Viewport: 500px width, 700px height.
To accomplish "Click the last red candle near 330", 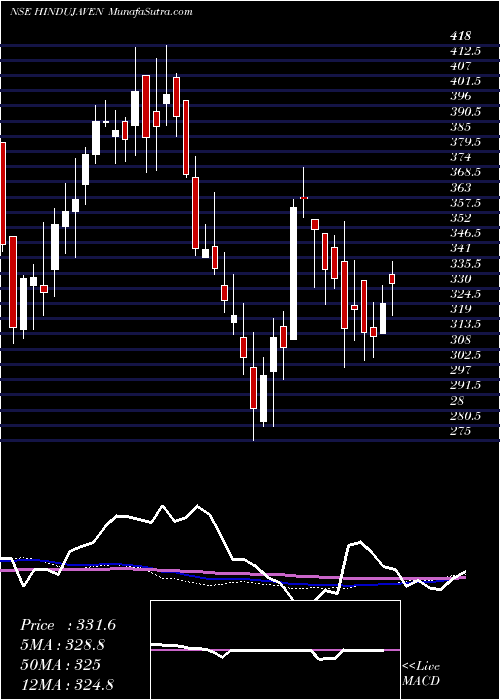I will [x=392, y=279].
